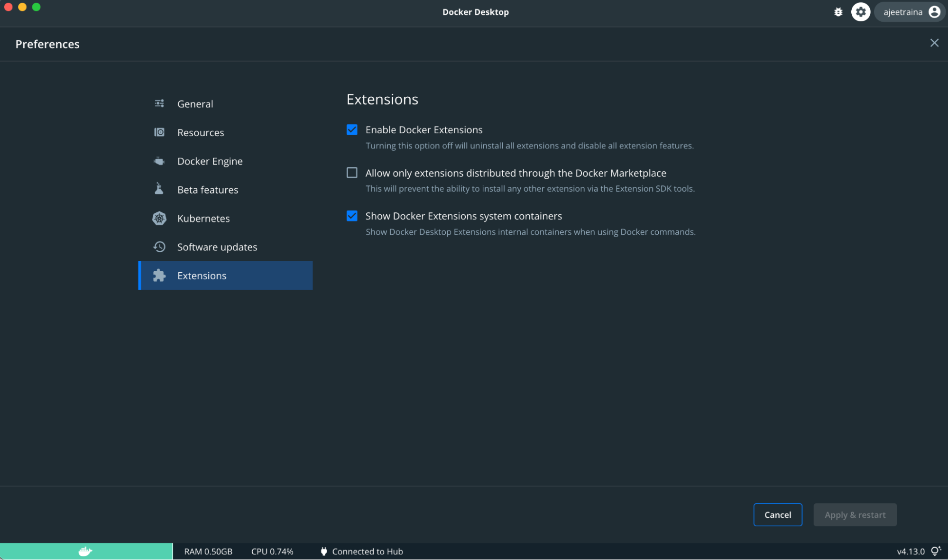This screenshot has height=560, width=948.
Task: Toggle Show Docker Extensions system containers
Action: click(x=351, y=215)
